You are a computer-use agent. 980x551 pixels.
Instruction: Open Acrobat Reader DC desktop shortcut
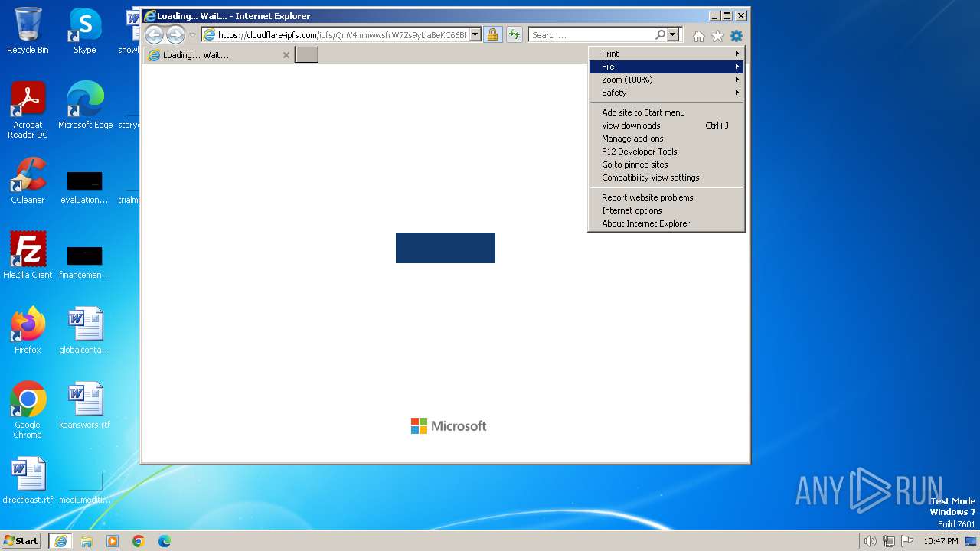point(28,110)
